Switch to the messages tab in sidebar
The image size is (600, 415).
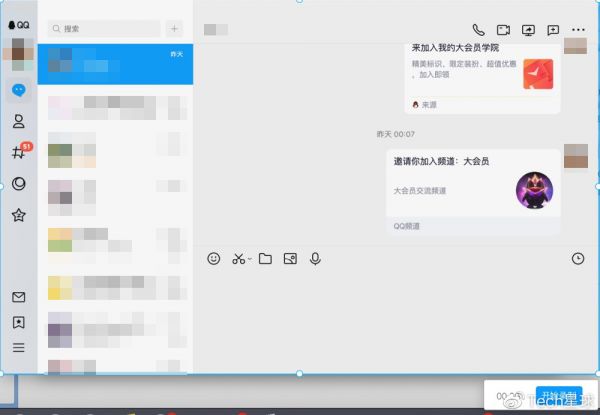pos(18,90)
